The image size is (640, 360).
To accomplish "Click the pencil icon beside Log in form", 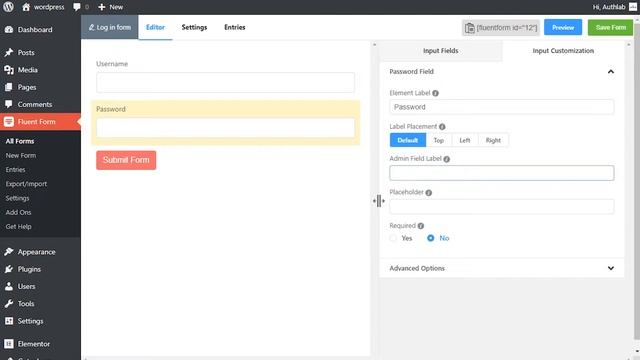I will pyautogui.click(x=91, y=27).
